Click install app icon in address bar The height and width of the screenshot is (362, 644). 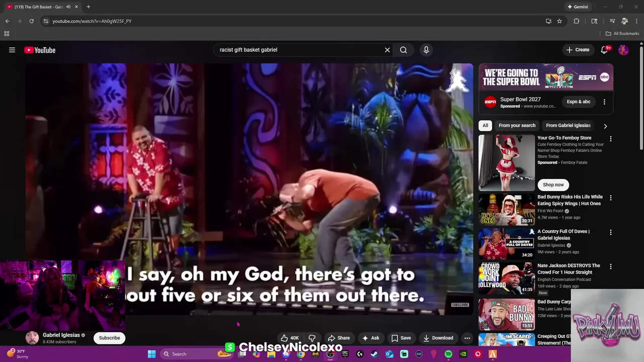point(548,21)
